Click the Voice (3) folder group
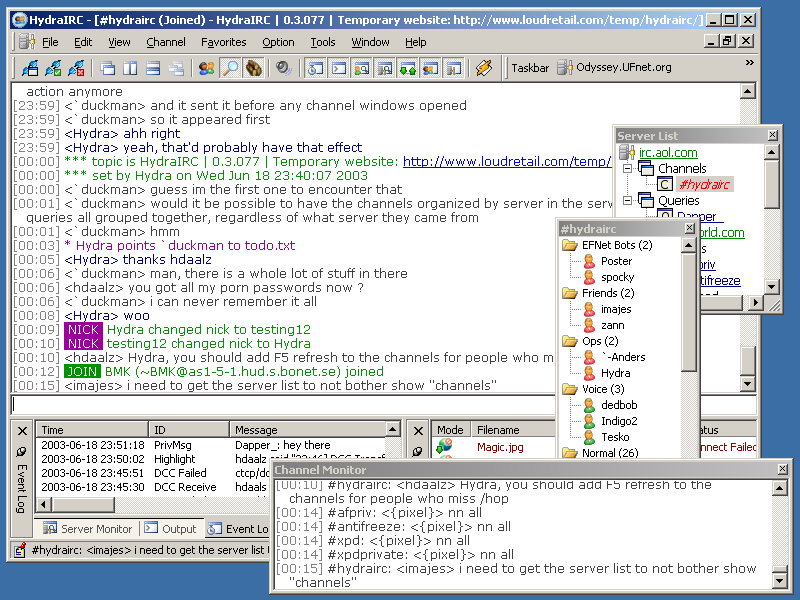This screenshot has height=600, width=800. 603,389
